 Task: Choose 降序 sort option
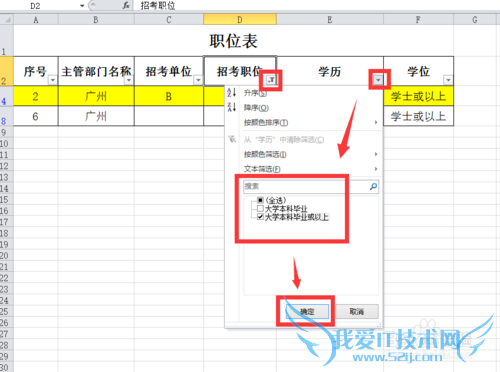pos(256,108)
